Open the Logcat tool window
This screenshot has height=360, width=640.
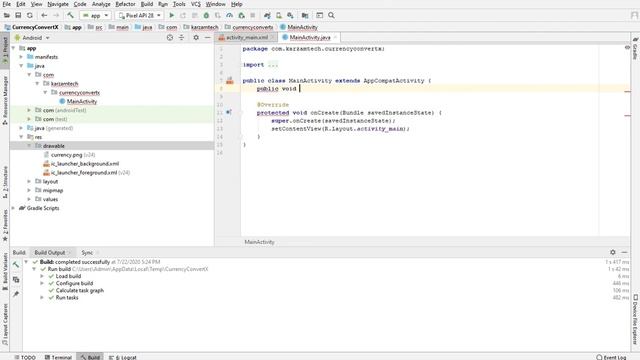click(x=122, y=357)
